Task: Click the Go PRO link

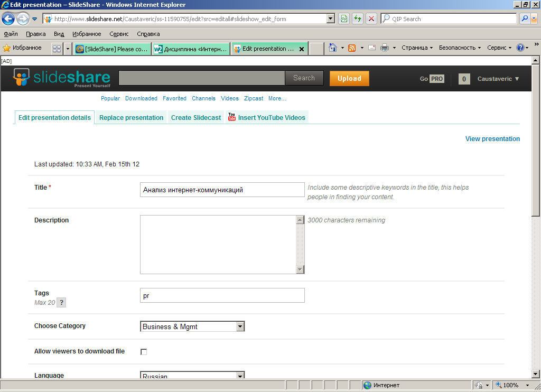Action: coord(432,79)
